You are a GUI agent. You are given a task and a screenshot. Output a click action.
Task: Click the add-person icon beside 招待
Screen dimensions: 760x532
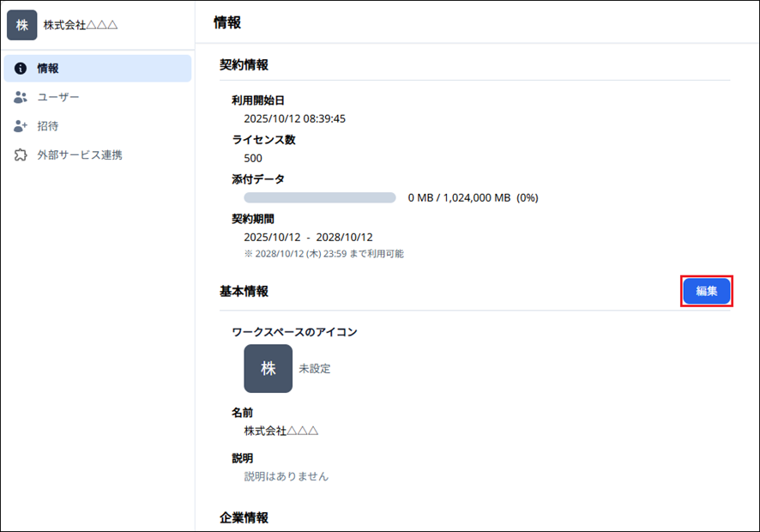(21, 126)
